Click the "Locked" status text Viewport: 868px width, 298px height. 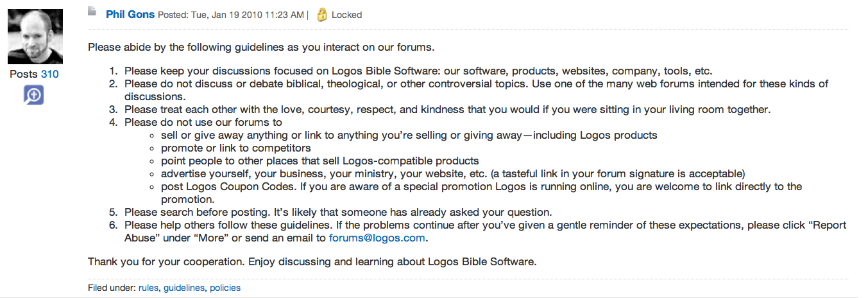(x=346, y=15)
